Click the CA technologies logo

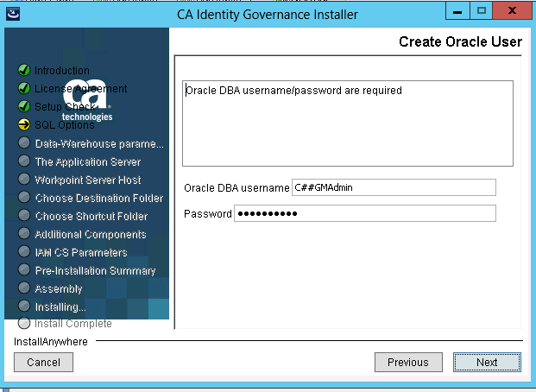click(x=87, y=100)
